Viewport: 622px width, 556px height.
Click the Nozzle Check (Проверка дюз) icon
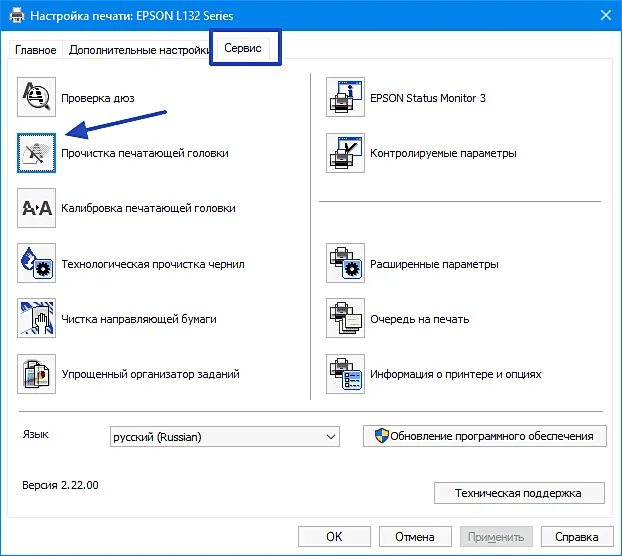36,97
